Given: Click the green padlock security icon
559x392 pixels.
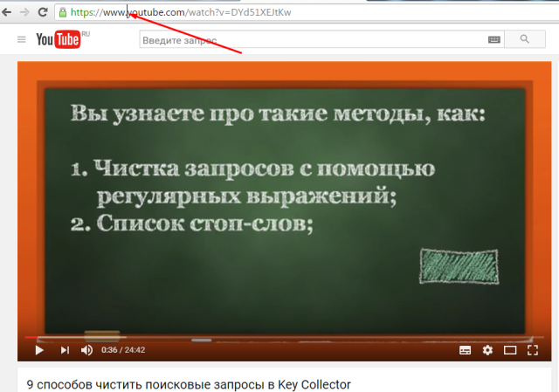Looking at the screenshot, I should click(63, 12).
